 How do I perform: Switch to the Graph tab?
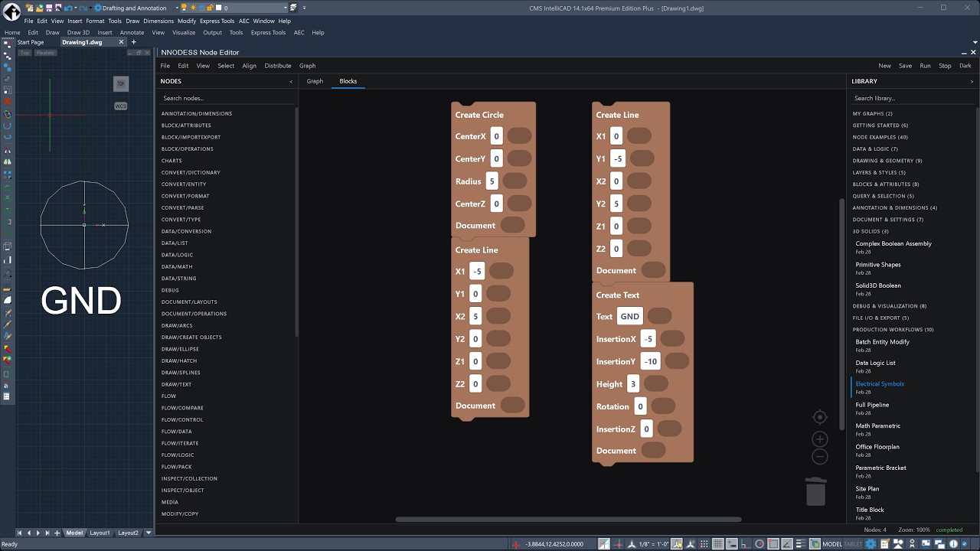click(x=315, y=81)
